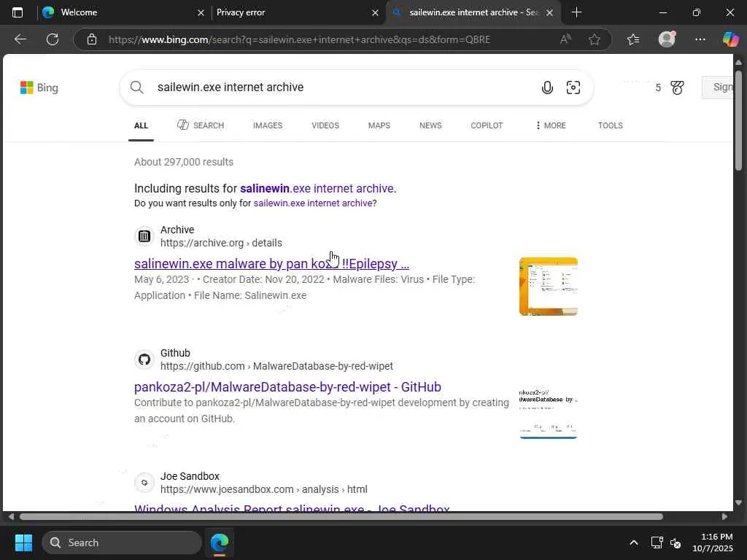Image resolution: width=747 pixels, height=560 pixels.
Task: Switch to NEWS results
Action: (x=430, y=125)
